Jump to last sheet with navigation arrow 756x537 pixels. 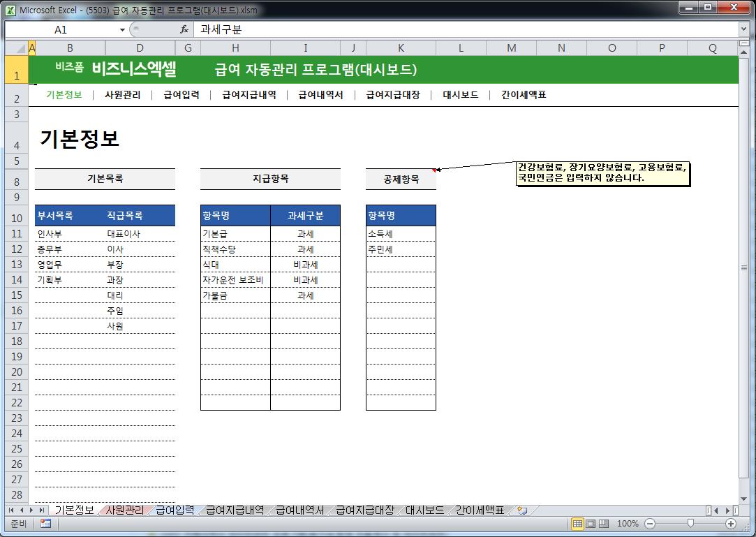coord(42,510)
